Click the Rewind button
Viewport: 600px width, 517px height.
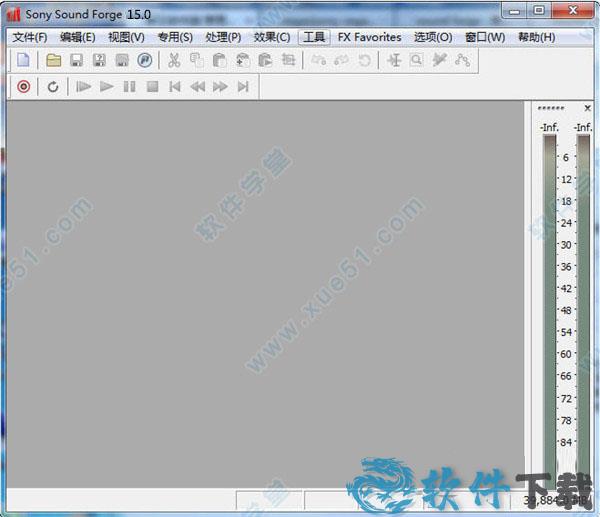pos(198,87)
